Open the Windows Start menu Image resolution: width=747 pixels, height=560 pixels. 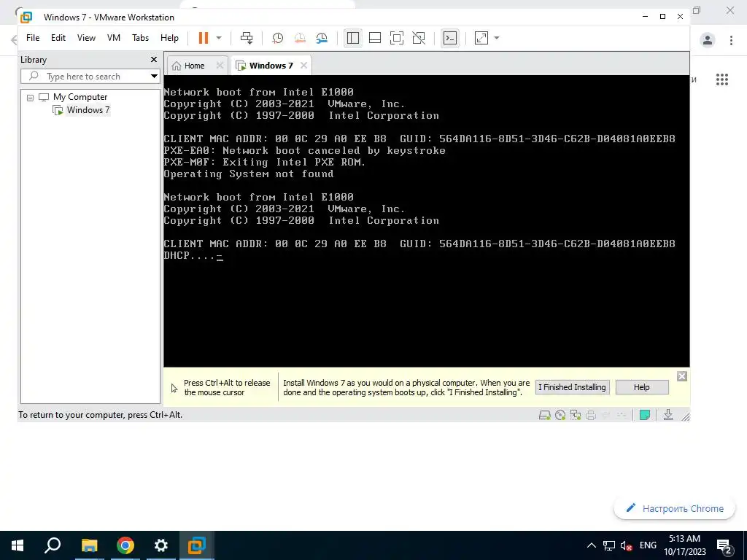18,545
